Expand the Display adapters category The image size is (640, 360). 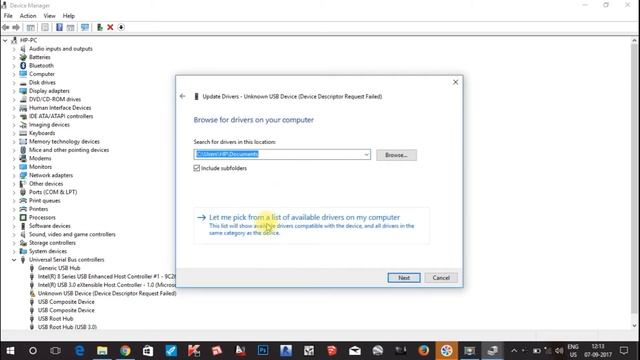(14, 91)
